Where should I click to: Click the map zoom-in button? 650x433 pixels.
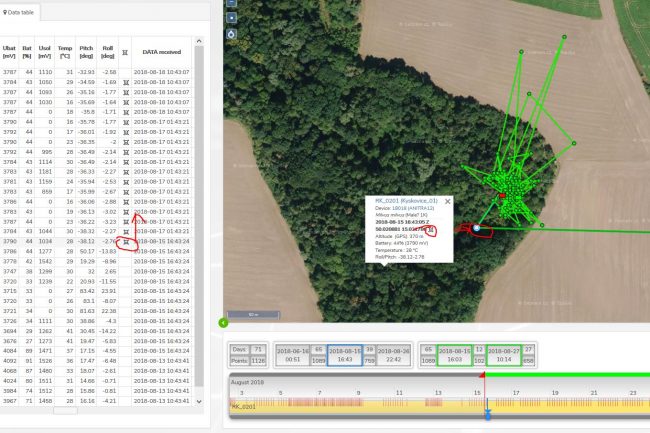pyautogui.click(x=232, y=3)
